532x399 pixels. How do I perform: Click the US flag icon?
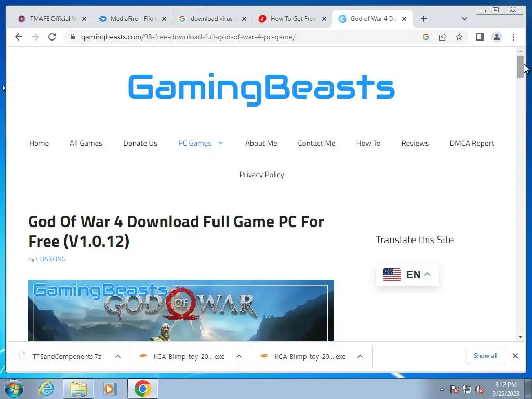click(392, 274)
